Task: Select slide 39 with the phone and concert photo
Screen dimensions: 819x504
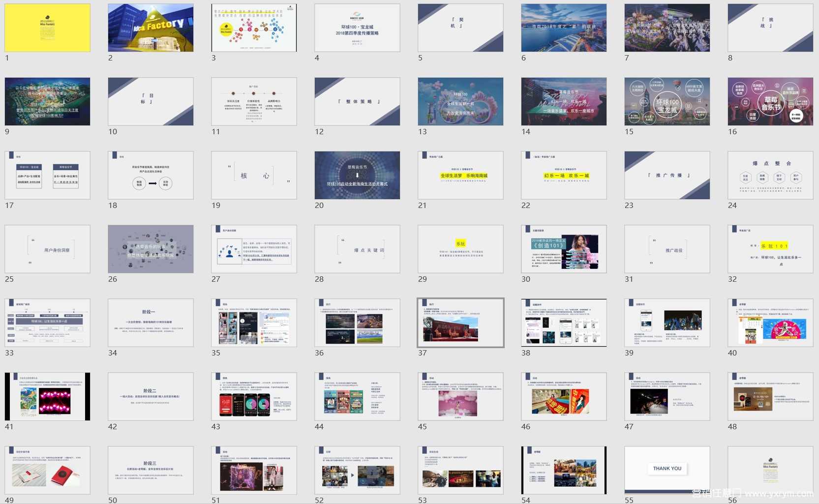Action: 667,323
